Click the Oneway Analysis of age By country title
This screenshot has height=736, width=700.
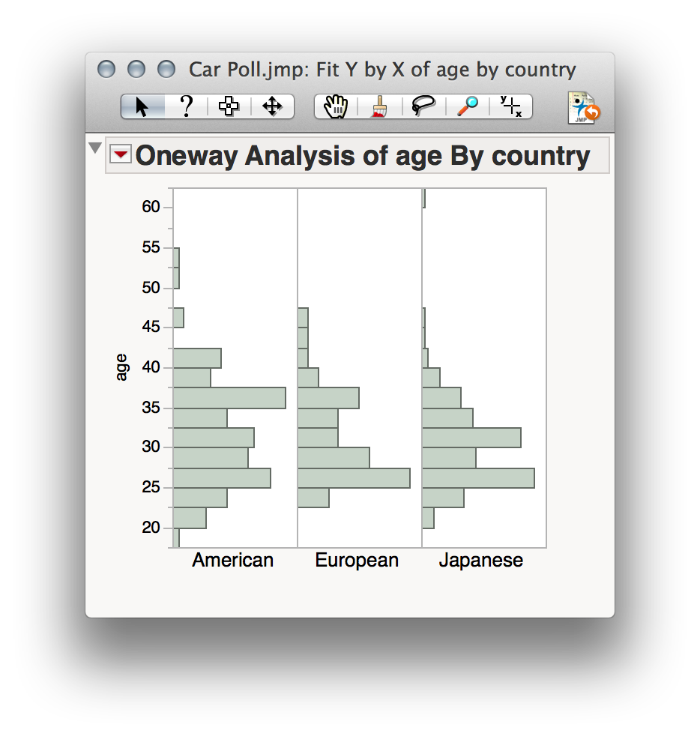click(363, 155)
